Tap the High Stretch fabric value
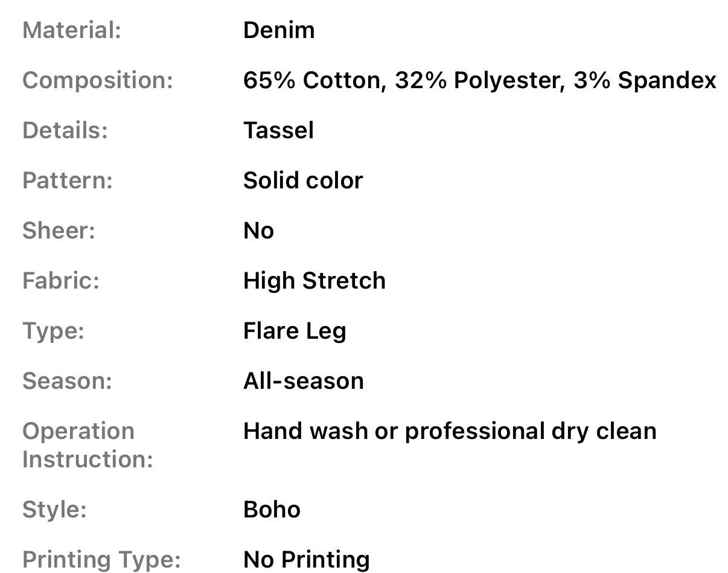This screenshot has width=728, height=573. [314, 281]
